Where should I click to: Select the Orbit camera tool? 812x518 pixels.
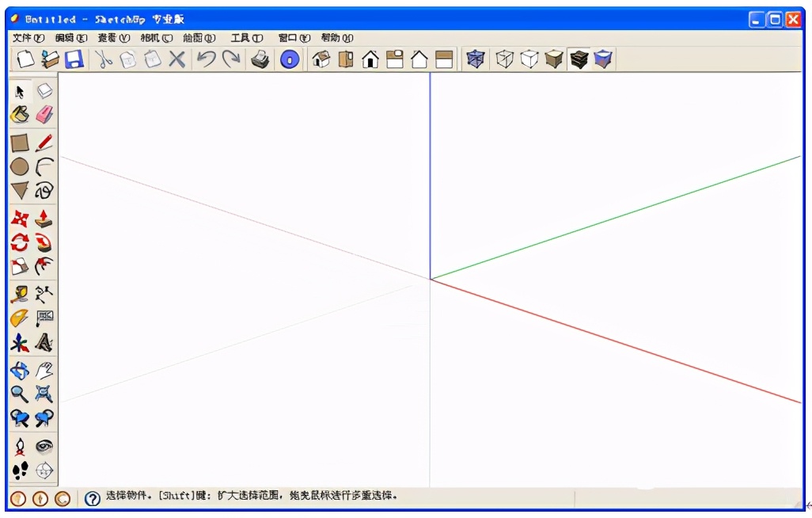(x=20, y=370)
